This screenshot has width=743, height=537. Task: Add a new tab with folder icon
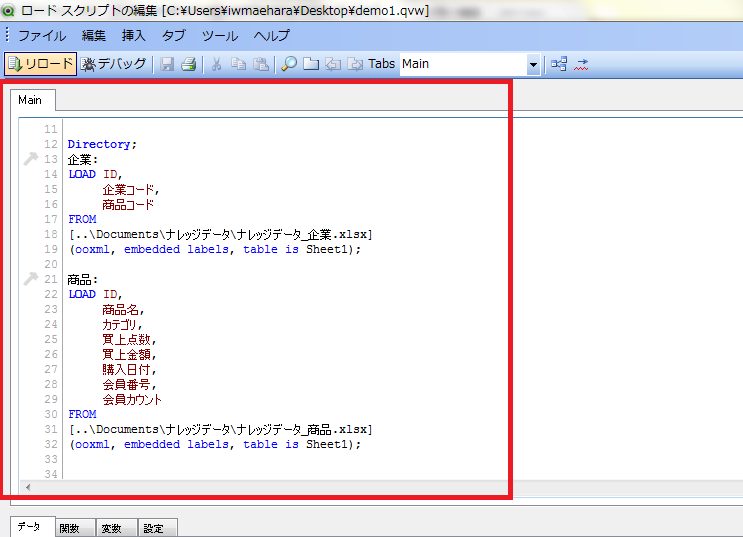point(311,64)
